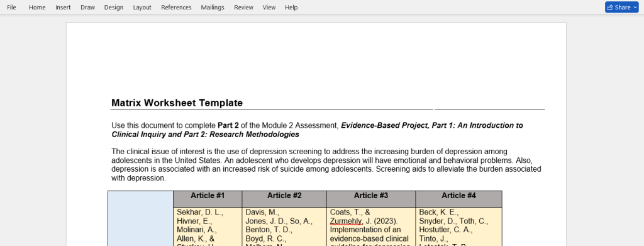This screenshot has height=246, width=644.
Task: Select the Article #3 header cell
Action: pyautogui.click(x=371, y=199)
